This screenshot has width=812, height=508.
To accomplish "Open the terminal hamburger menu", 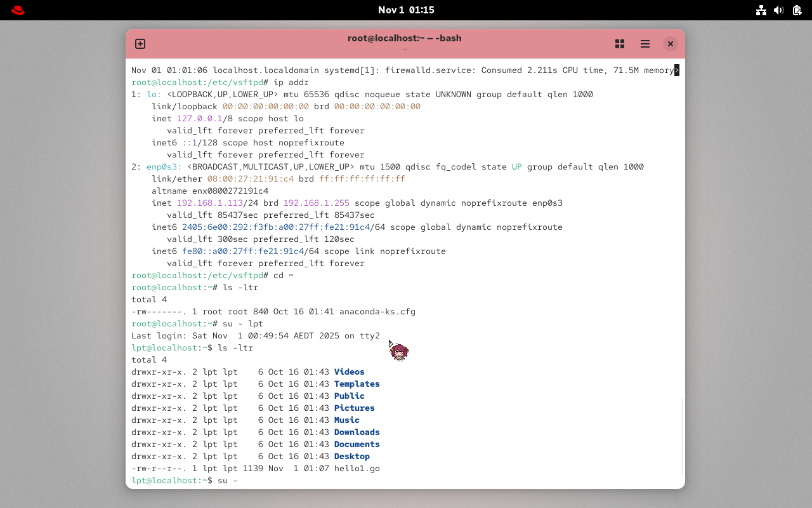I will click(x=645, y=44).
